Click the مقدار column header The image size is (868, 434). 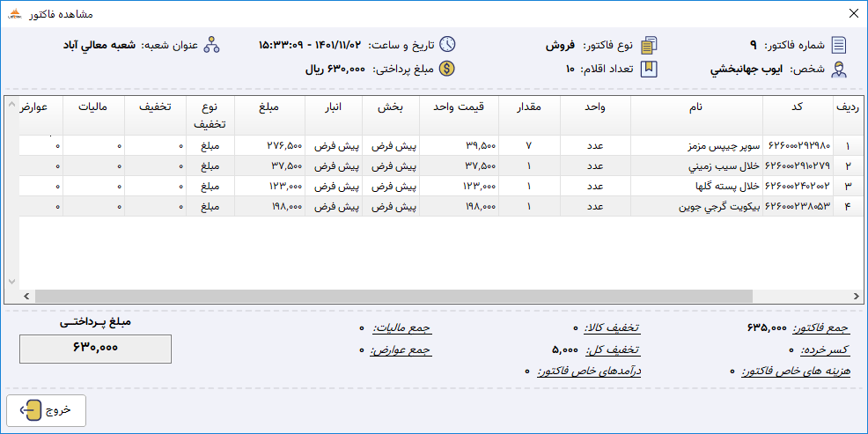530,115
